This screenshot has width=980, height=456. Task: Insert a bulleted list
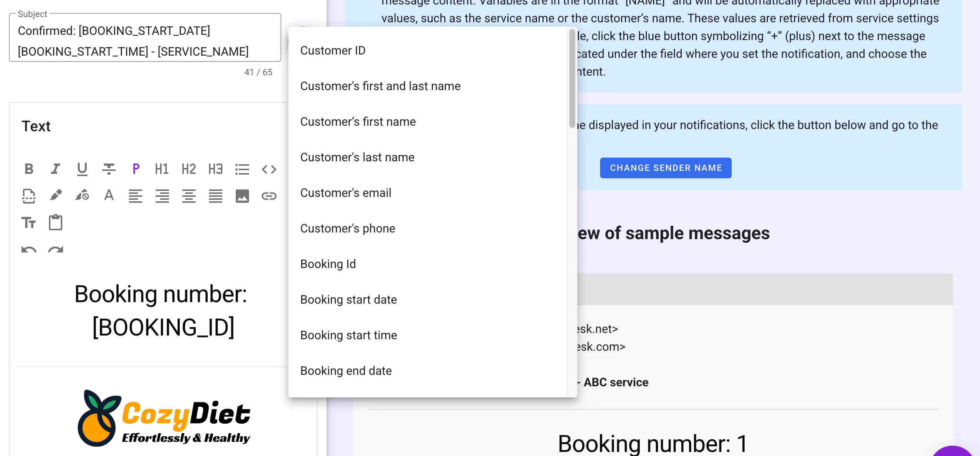[x=242, y=169]
